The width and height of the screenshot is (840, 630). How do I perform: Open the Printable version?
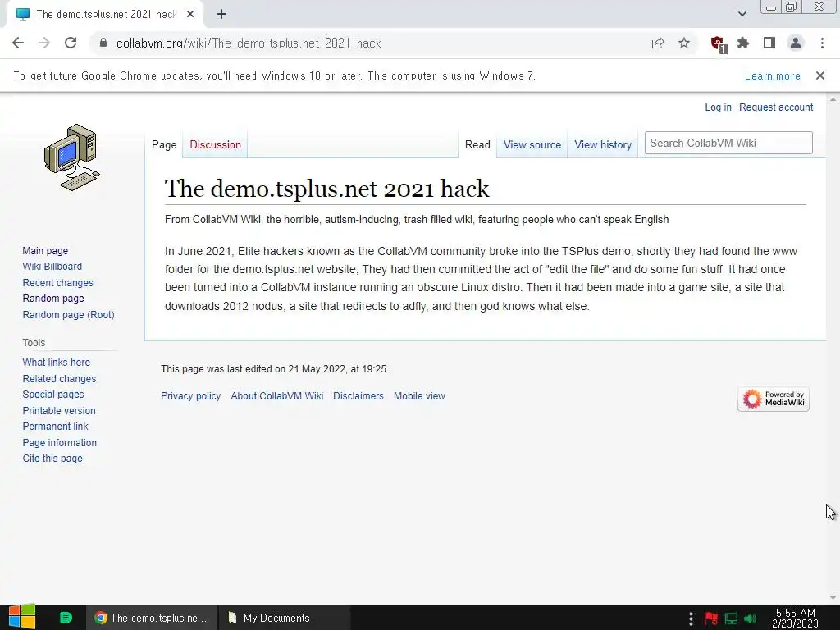[x=59, y=411]
